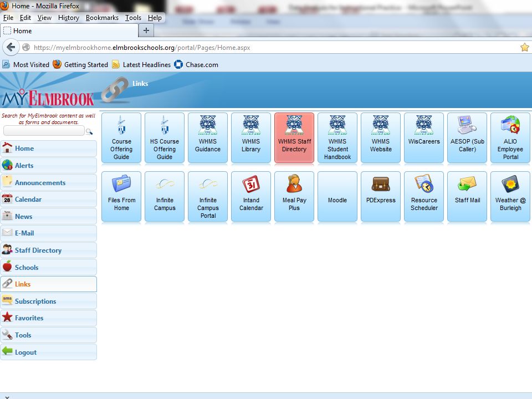Image resolution: width=532 pixels, height=399 pixels.
Task: Open Favorites in the sidebar
Action: coord(49,318)
